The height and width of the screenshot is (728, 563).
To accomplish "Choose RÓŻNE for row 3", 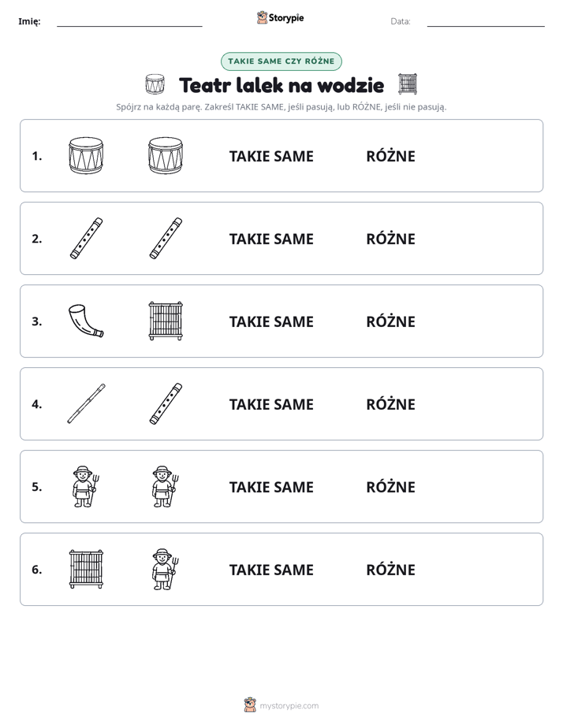I will (x=390, y=321).
